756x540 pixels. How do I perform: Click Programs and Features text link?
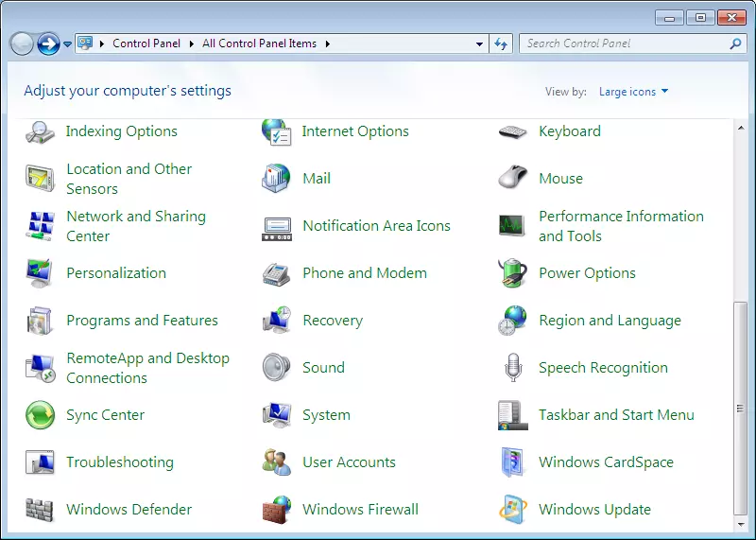coord(143,321)
